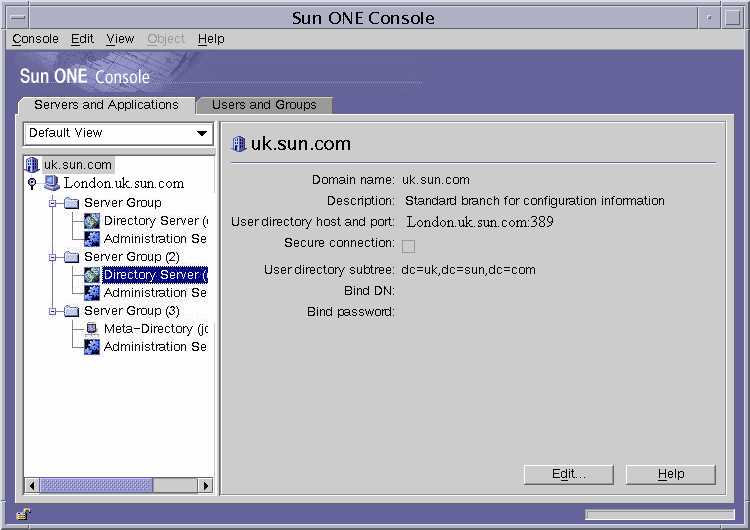Image resolution: width=750 pixels, height=530 pixels.
Task: Select the Server Group (3) label
Action: tap(132, 311)
